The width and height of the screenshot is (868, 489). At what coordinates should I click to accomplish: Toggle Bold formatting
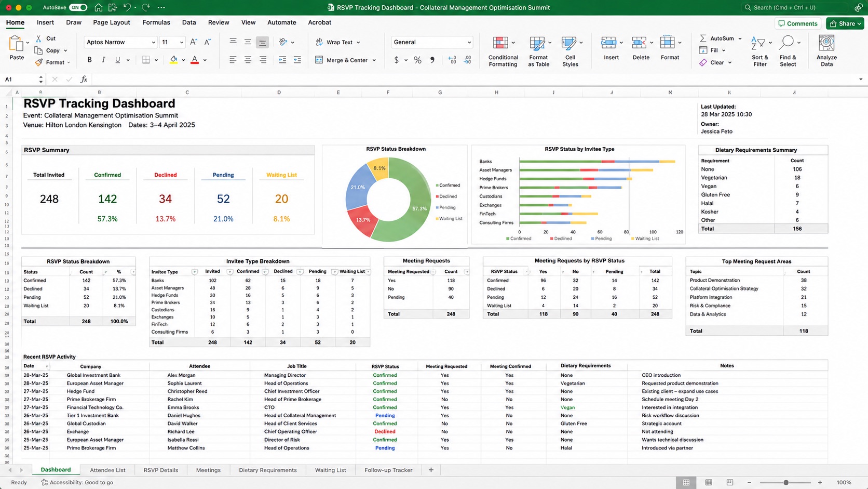click(89, 60)
